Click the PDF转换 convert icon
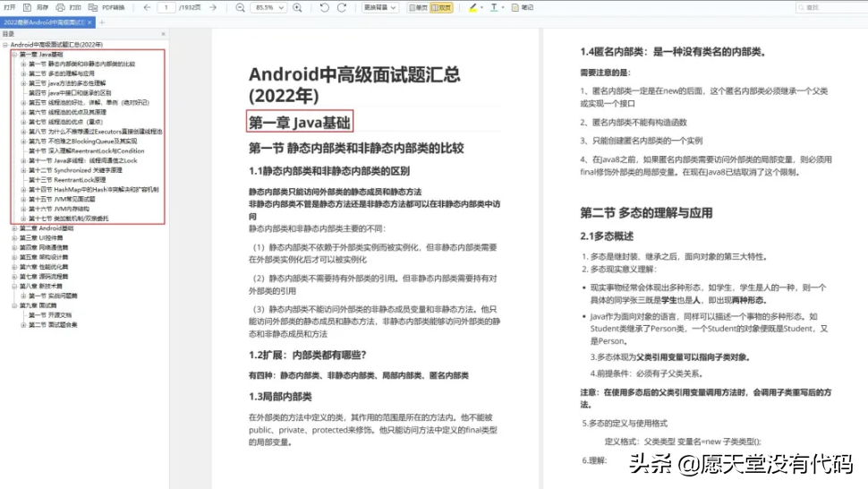 click(93, 7)
